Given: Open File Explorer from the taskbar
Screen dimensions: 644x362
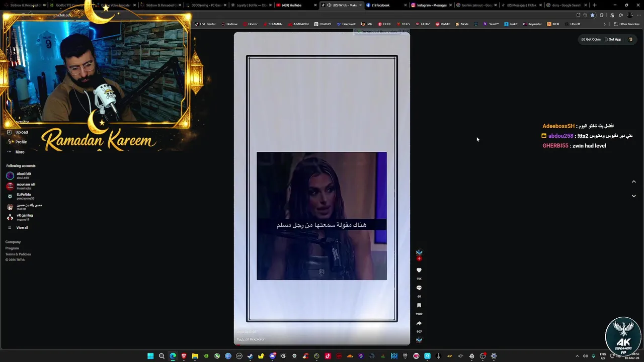Looking at the screenshot, I should pos(195,356).
